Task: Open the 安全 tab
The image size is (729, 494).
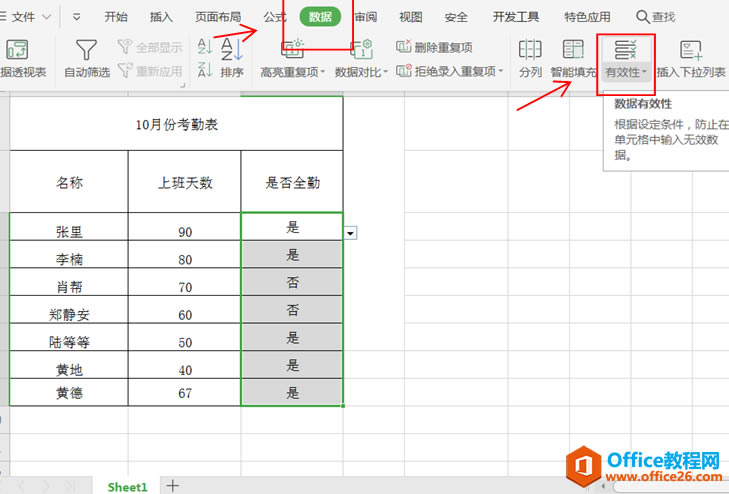Action: [x=456, y=17]
